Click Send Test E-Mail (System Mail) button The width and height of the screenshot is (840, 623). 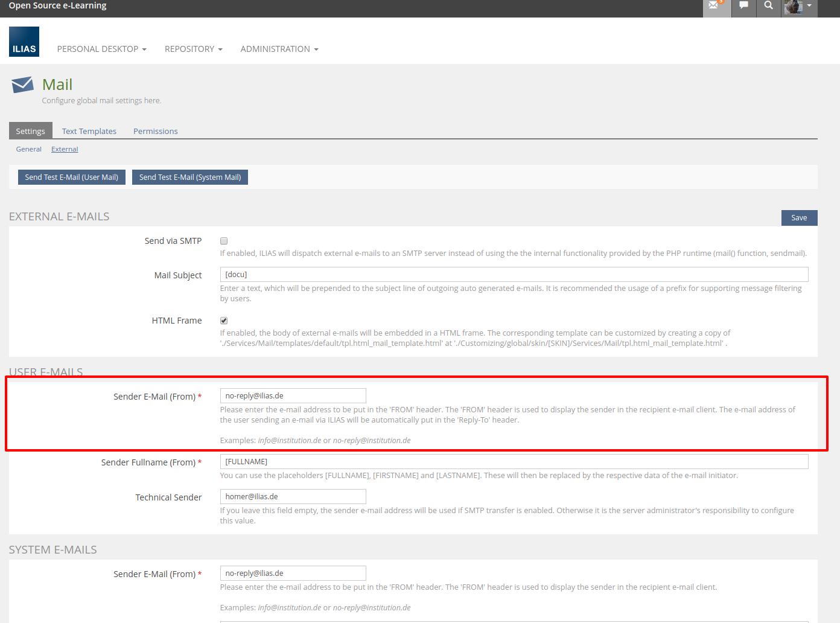[190, 177]
